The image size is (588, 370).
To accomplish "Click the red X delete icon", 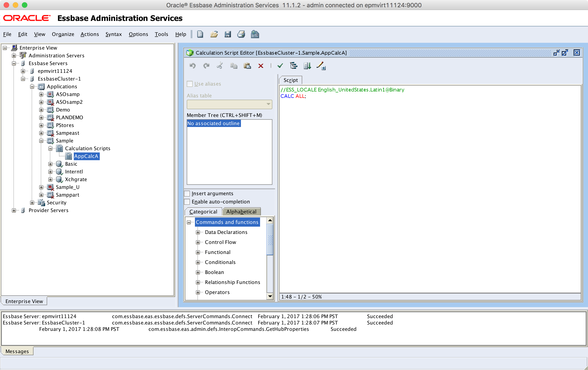I will [x=261, y=66].
